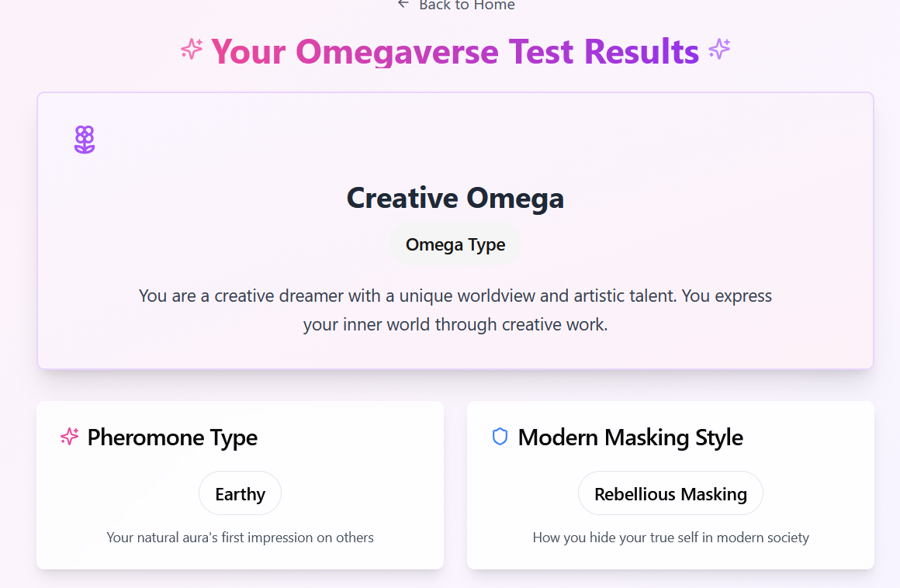Click the Modern Masking Style heading
This screenshot has height=588, width=900.
click(630, 438)
